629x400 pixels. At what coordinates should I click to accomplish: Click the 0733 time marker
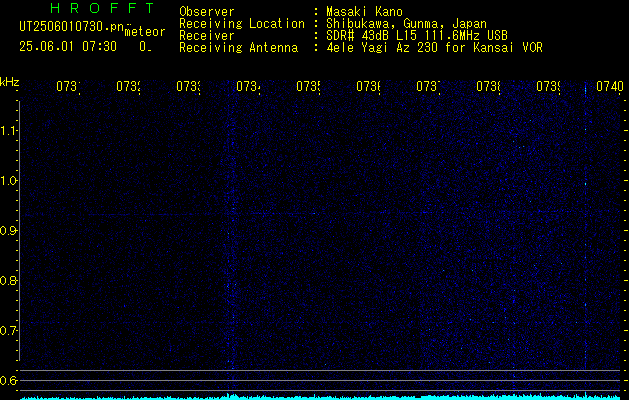188,86
